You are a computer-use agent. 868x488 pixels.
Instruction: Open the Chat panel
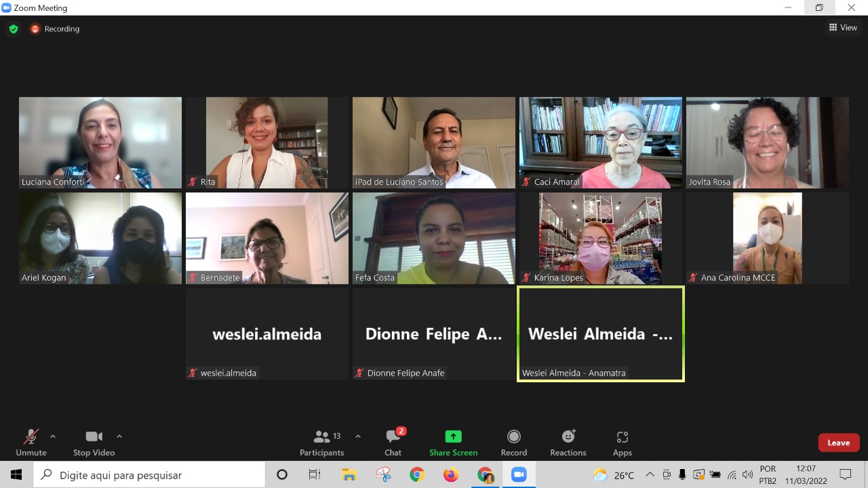coord(393,443)
